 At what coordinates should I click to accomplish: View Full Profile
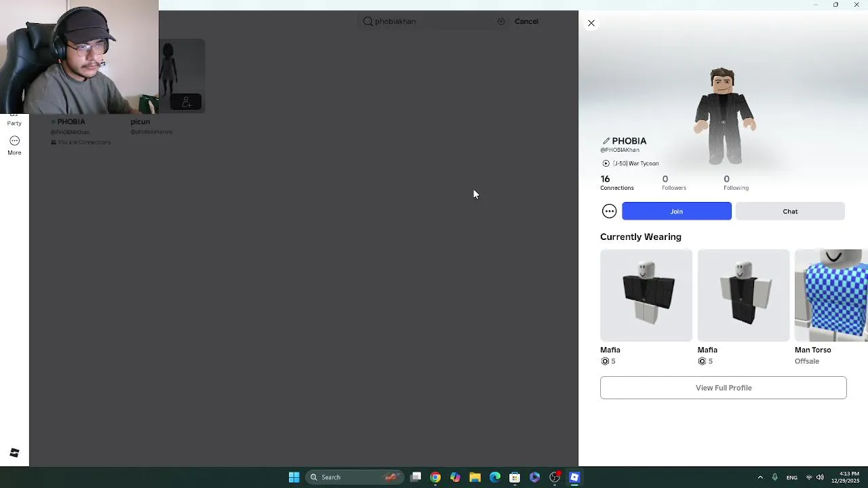724,388
